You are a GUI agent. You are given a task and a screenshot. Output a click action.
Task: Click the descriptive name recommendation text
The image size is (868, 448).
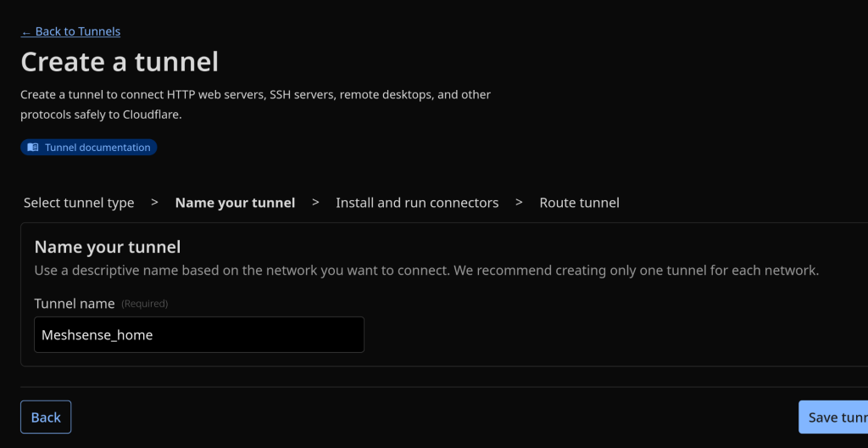[426, 271]
